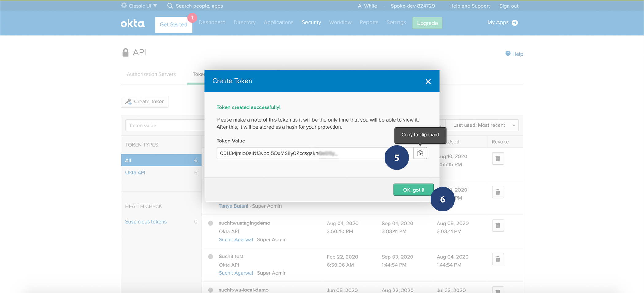Open the Classic UI dropdown
The width and height of the screenshot is (644, 293).
pyautogui.click(x=143, y=6)
